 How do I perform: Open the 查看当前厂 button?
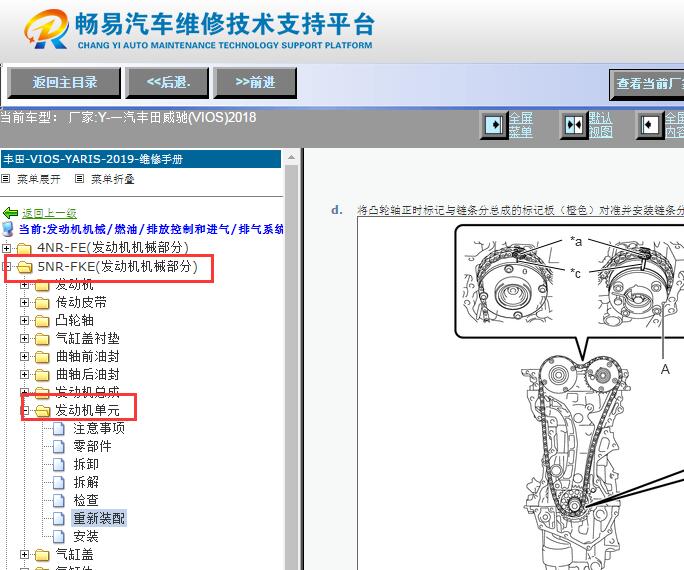(x=647, y=84)
